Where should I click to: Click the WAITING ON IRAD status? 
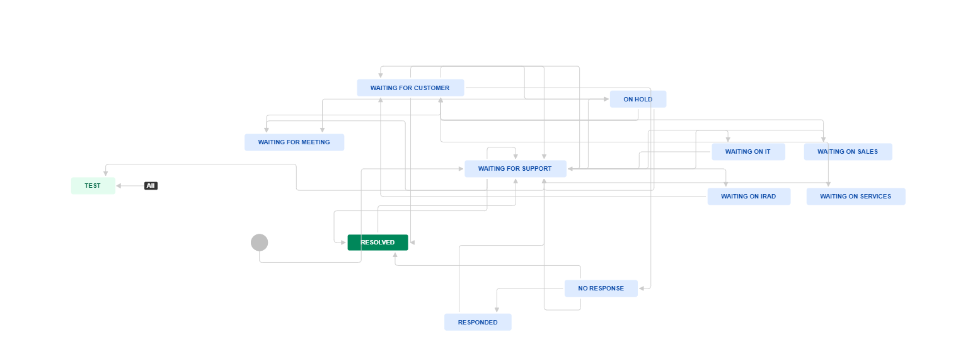pos(749,197)
